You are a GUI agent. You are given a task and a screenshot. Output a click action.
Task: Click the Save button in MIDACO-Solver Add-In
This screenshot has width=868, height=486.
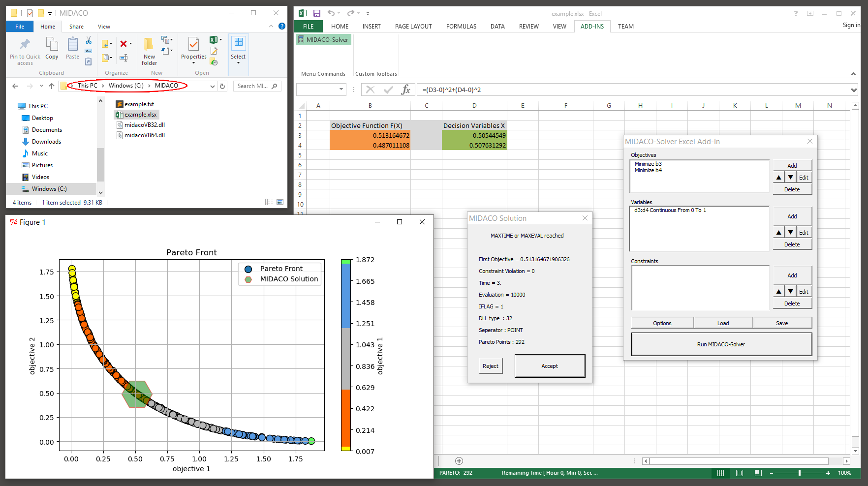[x=782, y=323]
